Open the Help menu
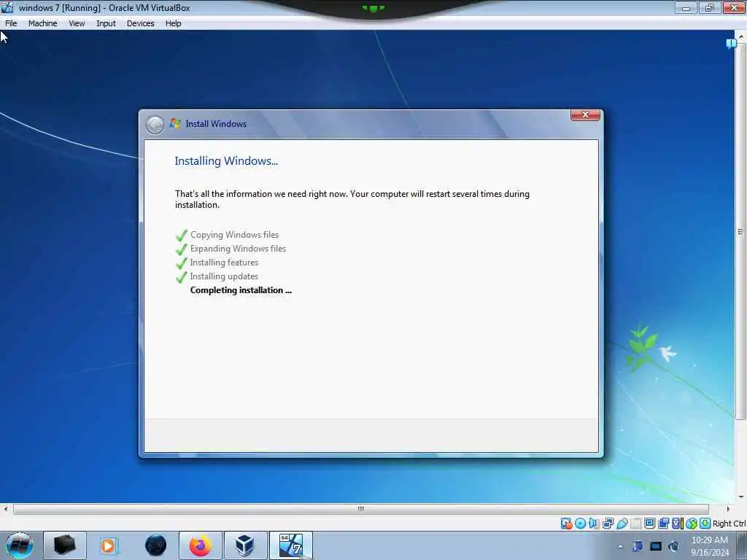The image size is (747, 560). click(174, 23)
